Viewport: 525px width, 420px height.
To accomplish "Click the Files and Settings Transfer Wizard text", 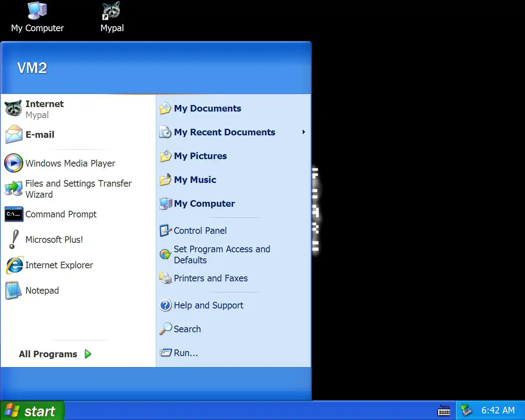I will 78,189.
